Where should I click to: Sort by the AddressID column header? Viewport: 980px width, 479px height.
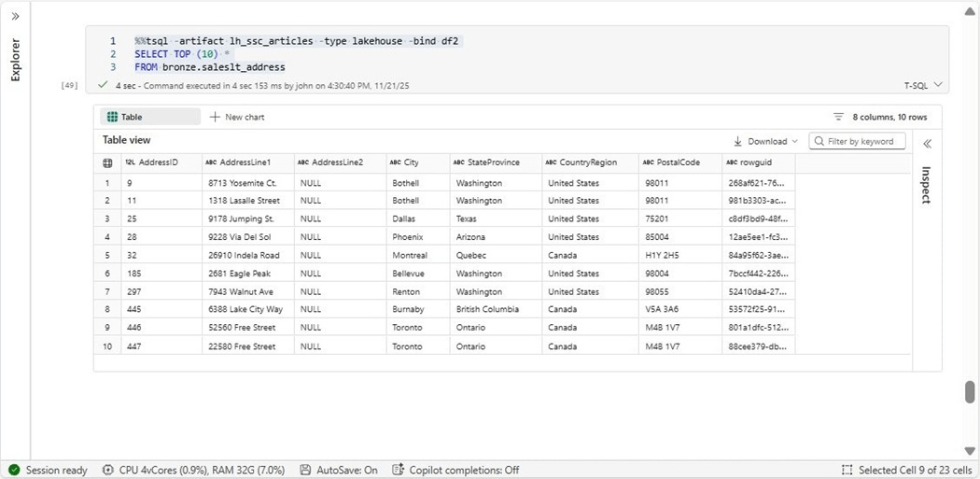(158, 162)
